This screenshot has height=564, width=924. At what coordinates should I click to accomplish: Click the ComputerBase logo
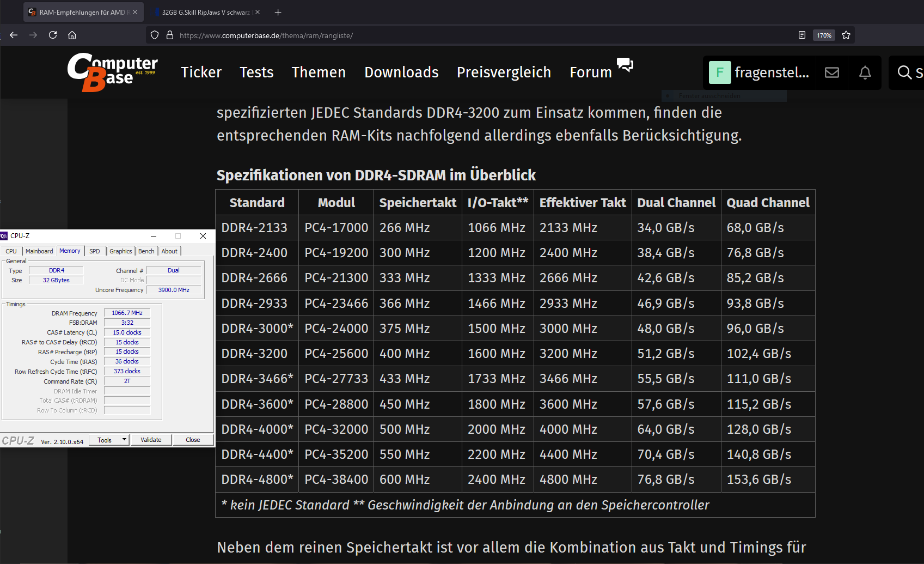point(112,72)
